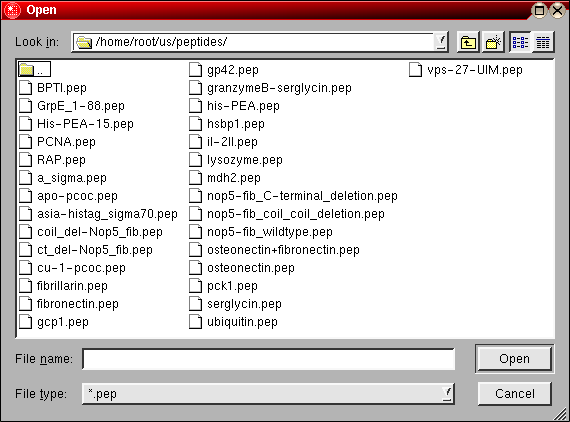Maximize the Open dialog window
The height and width of the screenshot is (422, 570).
(539, 10)
